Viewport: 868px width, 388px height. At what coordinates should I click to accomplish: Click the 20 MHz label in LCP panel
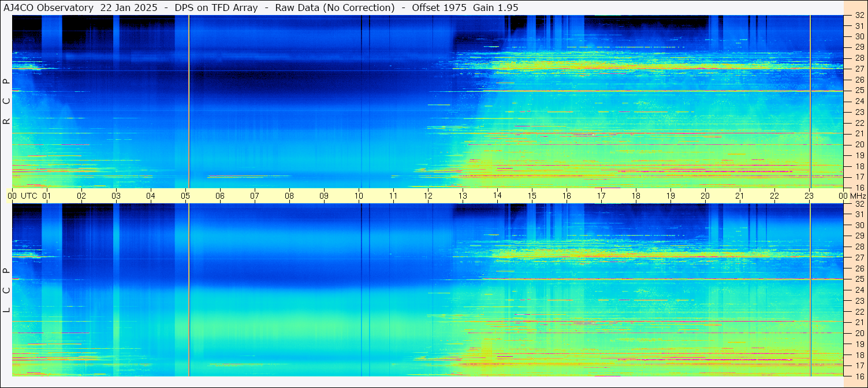click(x=859, y=333)
